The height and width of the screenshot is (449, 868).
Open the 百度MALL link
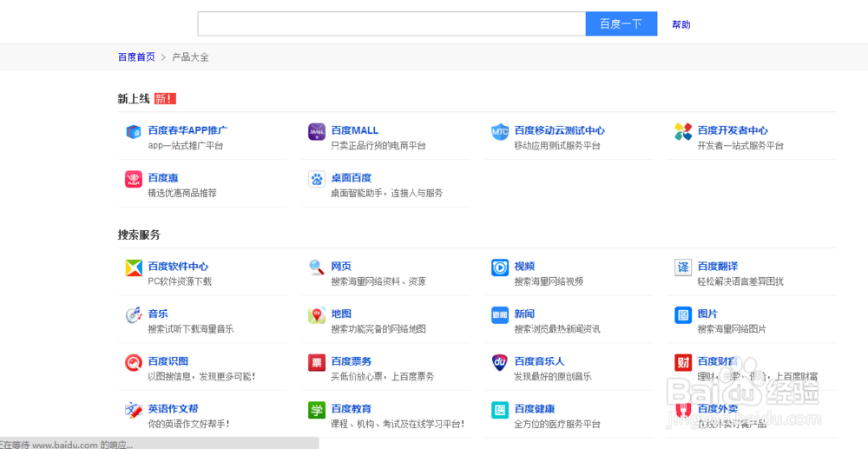click(355, 130)
